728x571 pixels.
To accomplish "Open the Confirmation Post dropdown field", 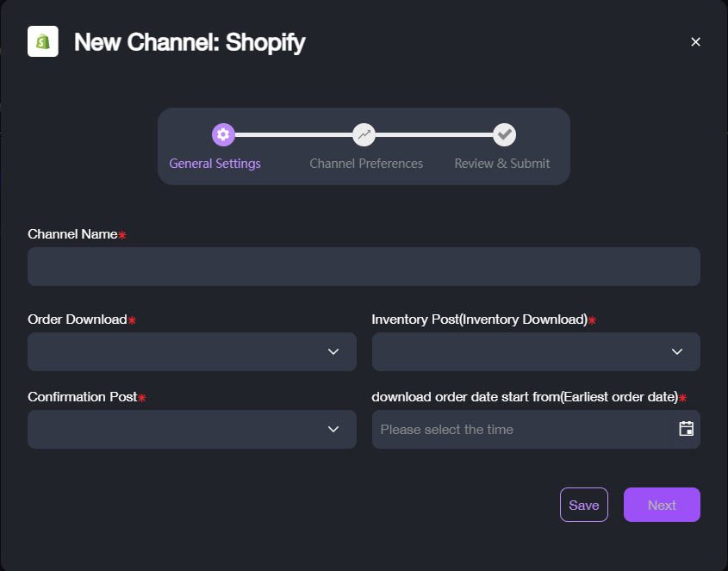I will [x=192, y=429].
